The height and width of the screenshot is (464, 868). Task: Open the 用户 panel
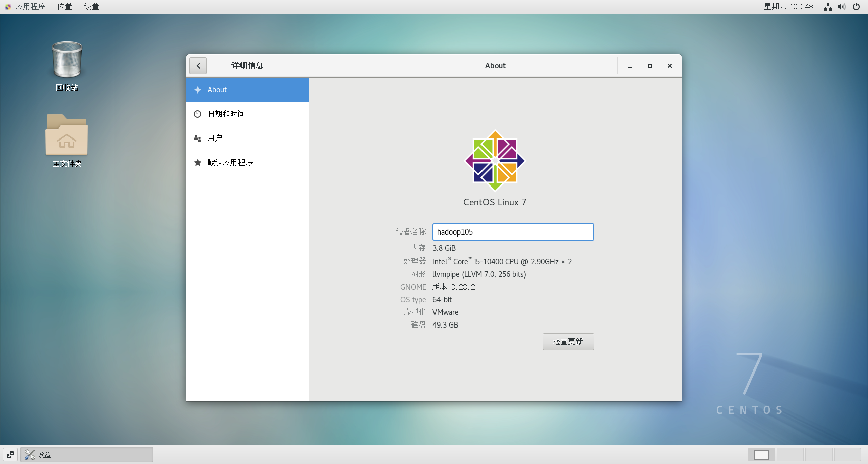coord(248,138)
